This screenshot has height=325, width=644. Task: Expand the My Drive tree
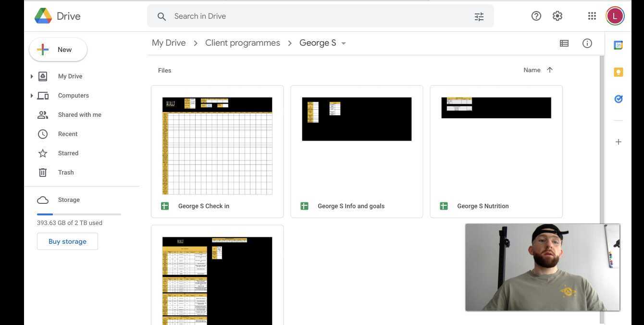(32, 76)
